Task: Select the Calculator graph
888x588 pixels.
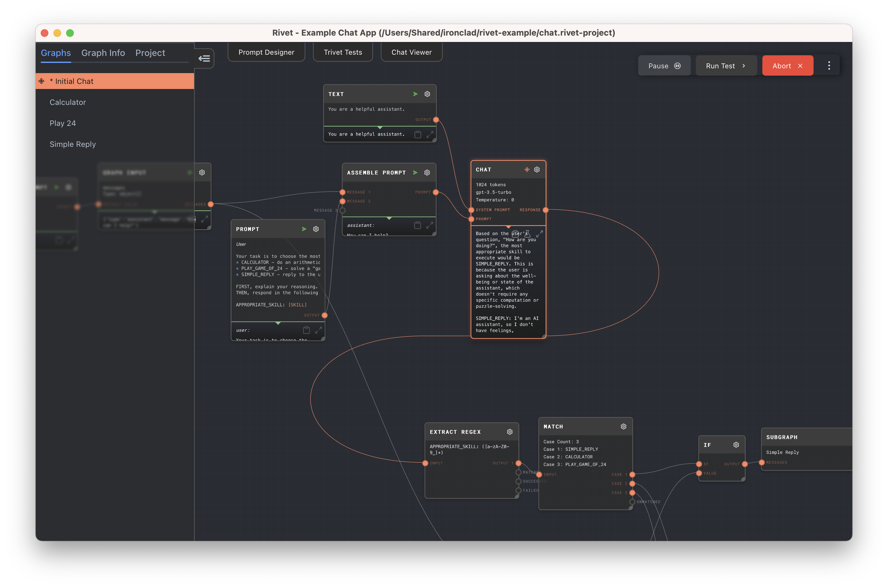Action: pyautogui.click(x=115, y=102)
